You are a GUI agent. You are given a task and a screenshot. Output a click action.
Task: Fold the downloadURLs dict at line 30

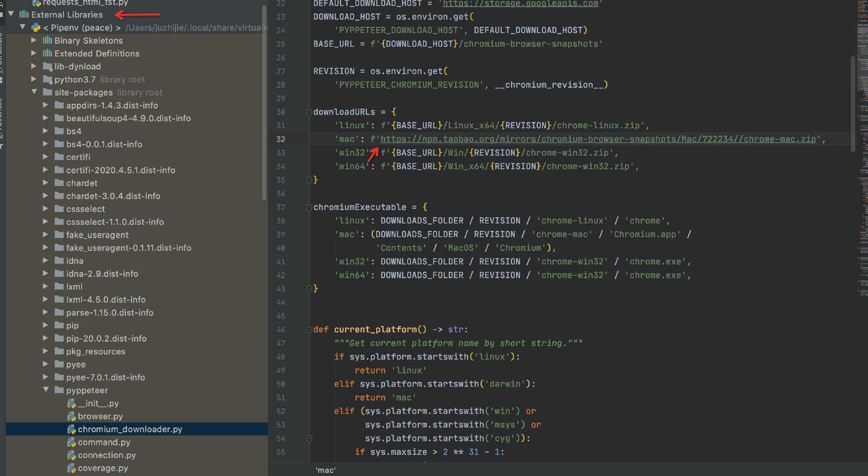pos(309,112)
